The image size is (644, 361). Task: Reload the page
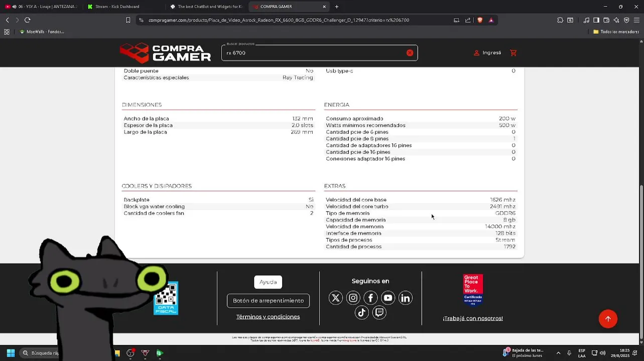[x=27, y=20]
